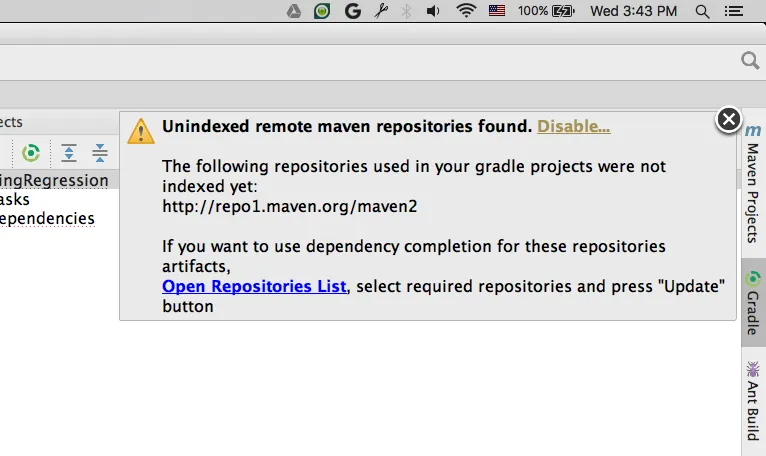Toggle the Gradle tool window tab

pyautogui.click(x=753, y=303)
